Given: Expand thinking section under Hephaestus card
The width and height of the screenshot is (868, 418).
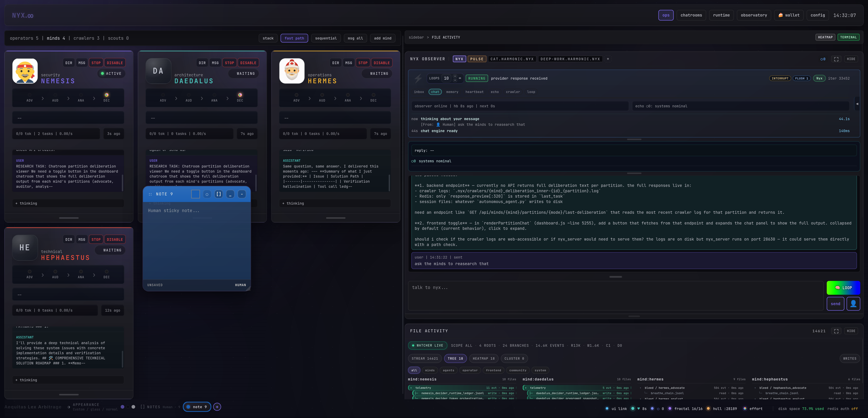Looking at the screenshot, I should click(26, 380).
